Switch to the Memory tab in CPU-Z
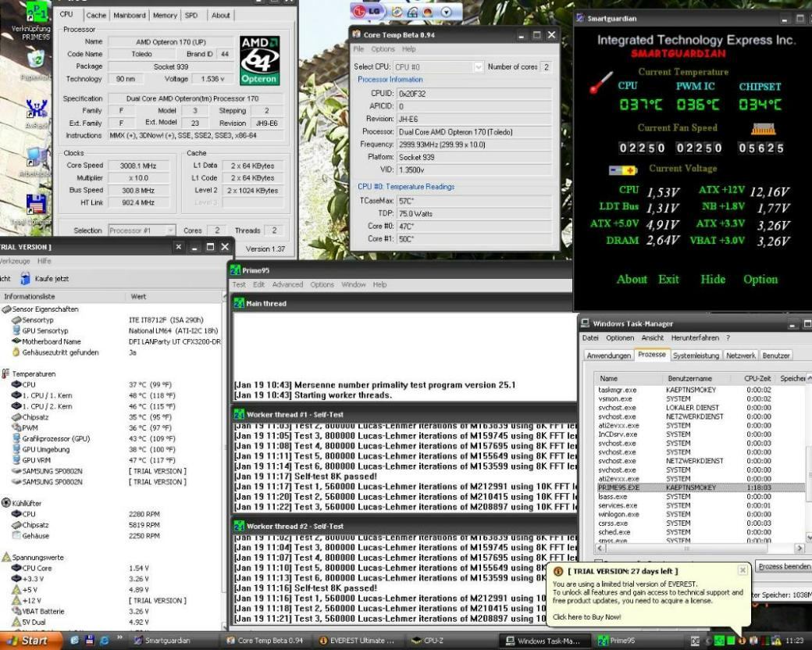This screenshot has height=650, width=812. coord(165,16)
